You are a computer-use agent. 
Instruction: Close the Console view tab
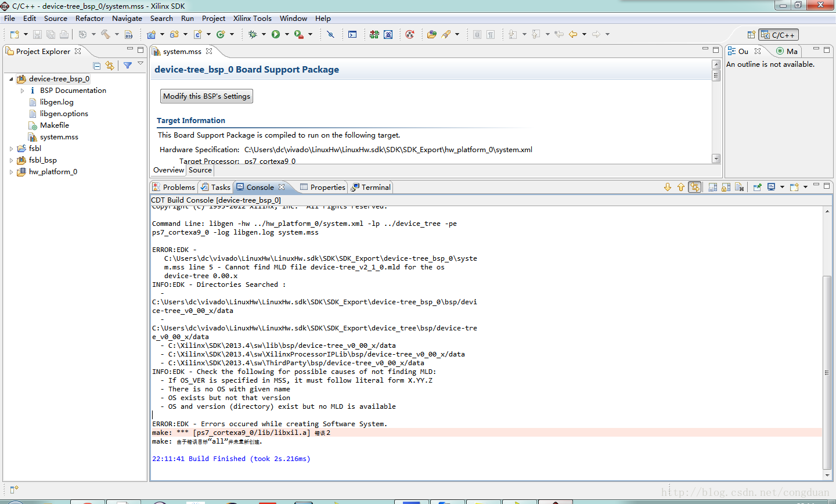(x=282, y=187)
